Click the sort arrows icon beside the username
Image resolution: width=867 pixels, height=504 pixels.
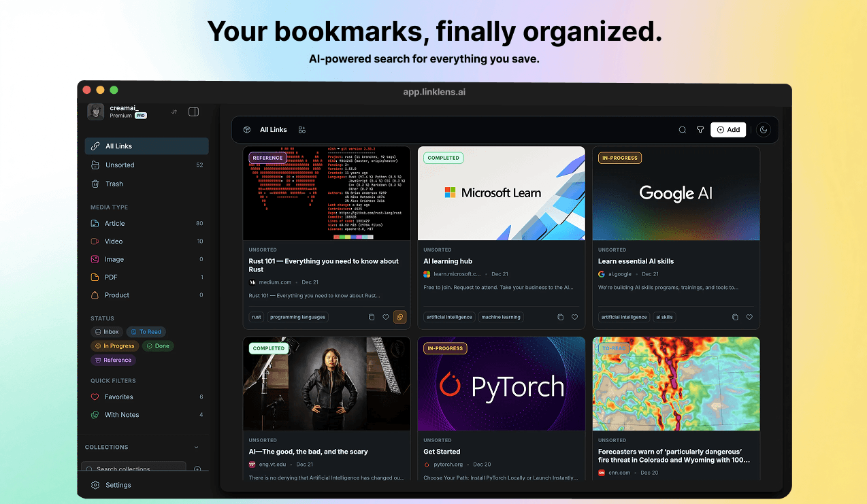click(174, 111)
